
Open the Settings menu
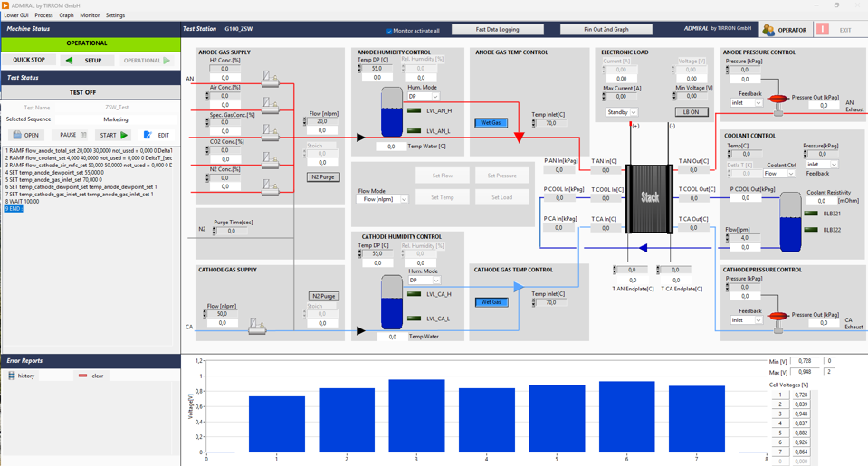(115, 15)
